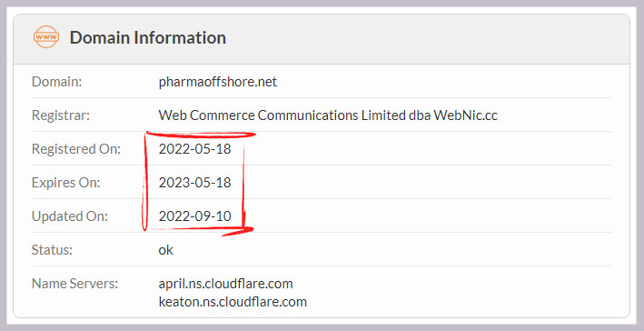
Task: Click the gray panel header bar
Action: click(x=322, y=39)
